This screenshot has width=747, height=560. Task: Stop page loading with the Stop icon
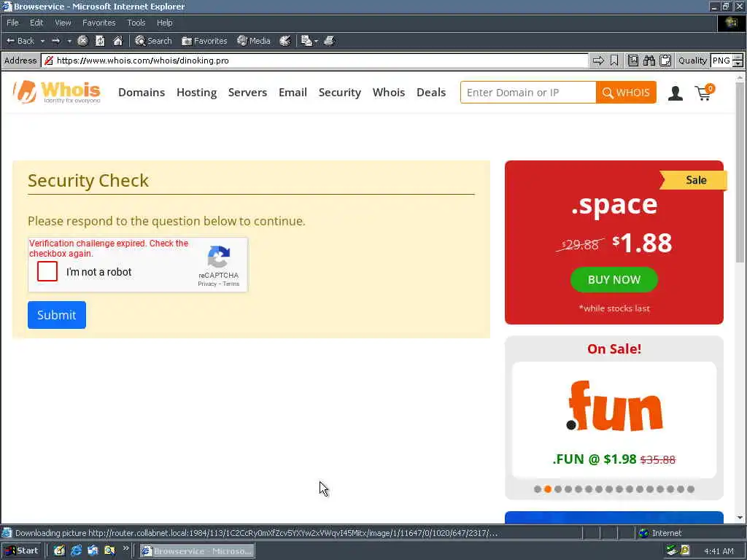coord(82,41)
